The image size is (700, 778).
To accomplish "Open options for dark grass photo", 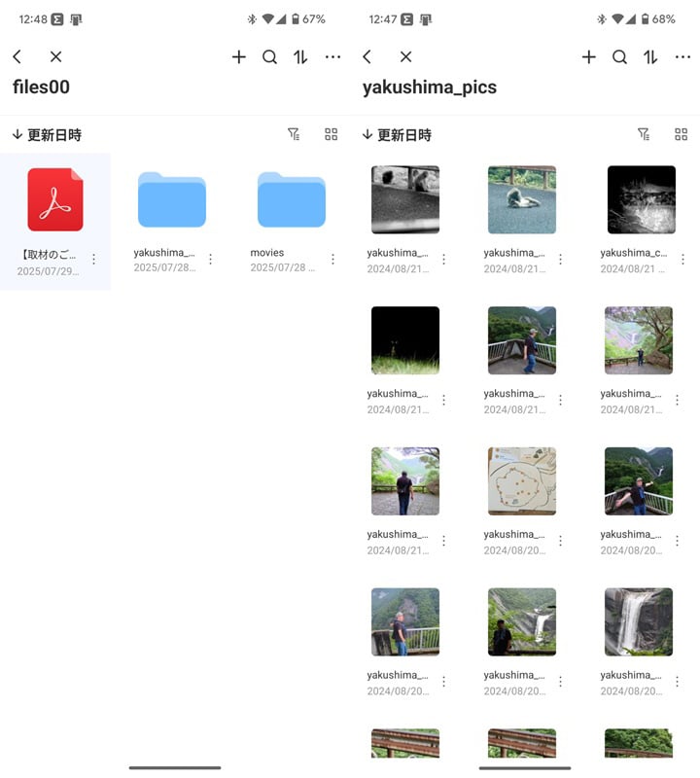I will (443, 400).
